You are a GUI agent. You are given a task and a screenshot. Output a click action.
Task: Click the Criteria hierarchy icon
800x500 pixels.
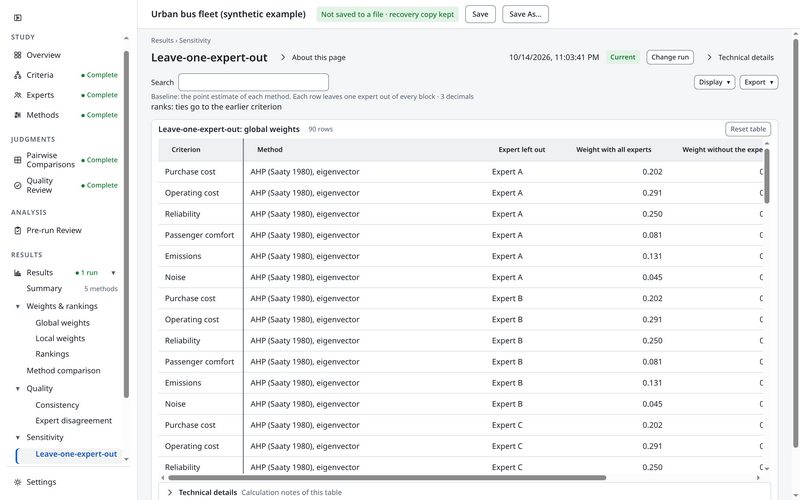17,75
